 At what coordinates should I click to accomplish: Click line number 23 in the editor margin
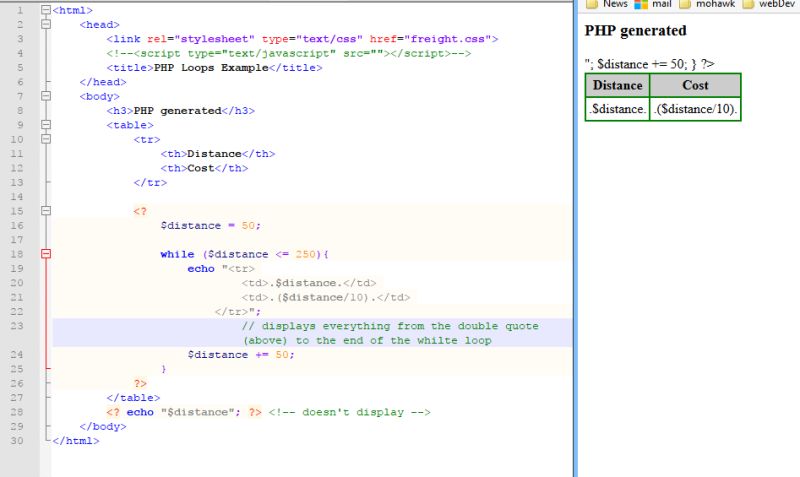(17, 325)
